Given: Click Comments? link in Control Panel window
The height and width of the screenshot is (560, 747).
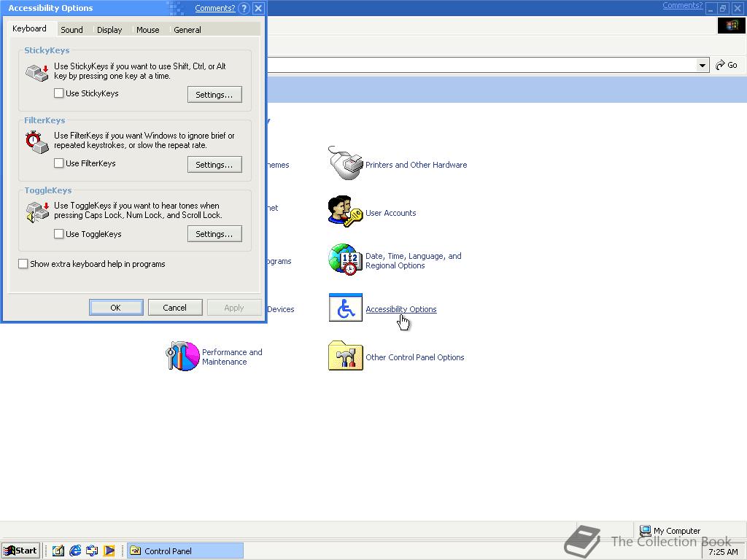Looking at the screenshot, I should coord(682,6).
